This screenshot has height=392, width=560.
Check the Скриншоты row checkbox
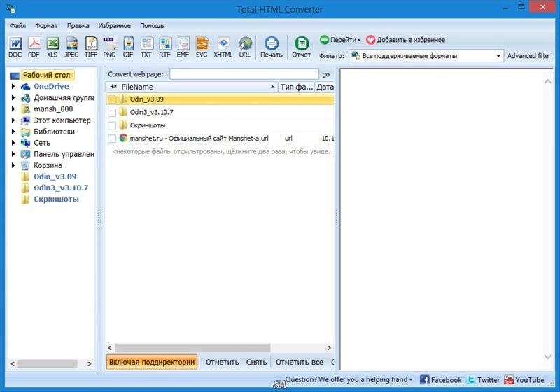coord(112,126)
